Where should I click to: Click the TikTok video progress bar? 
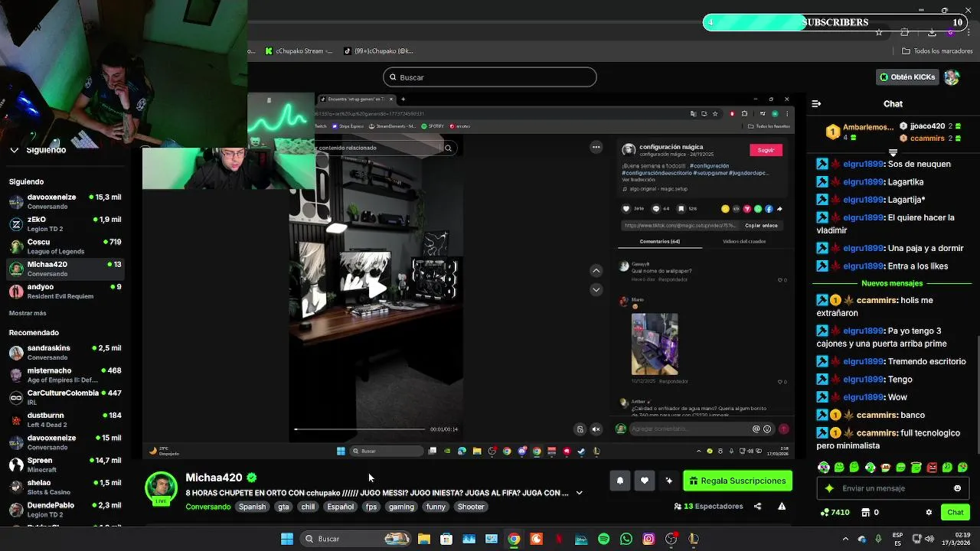click(359, 429)
